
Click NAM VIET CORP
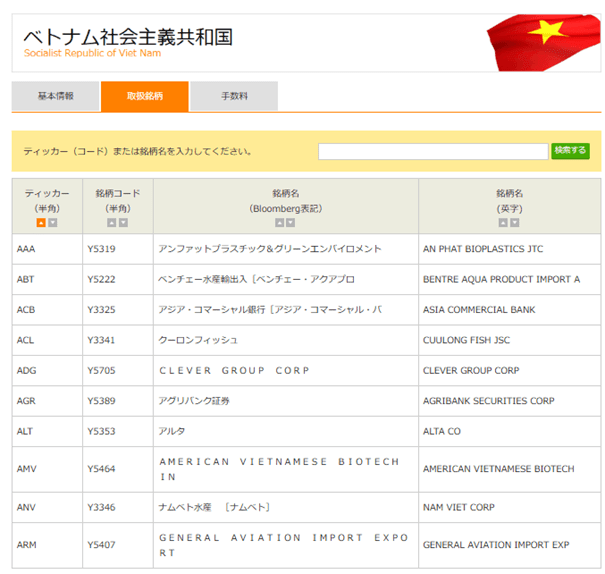click(x=459, y=507)
